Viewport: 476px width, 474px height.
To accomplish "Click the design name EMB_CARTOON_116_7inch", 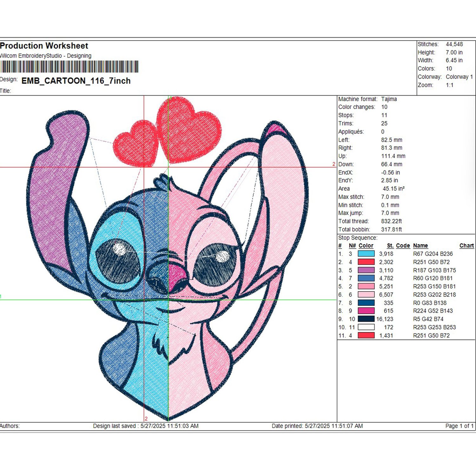I will point(76,81).
